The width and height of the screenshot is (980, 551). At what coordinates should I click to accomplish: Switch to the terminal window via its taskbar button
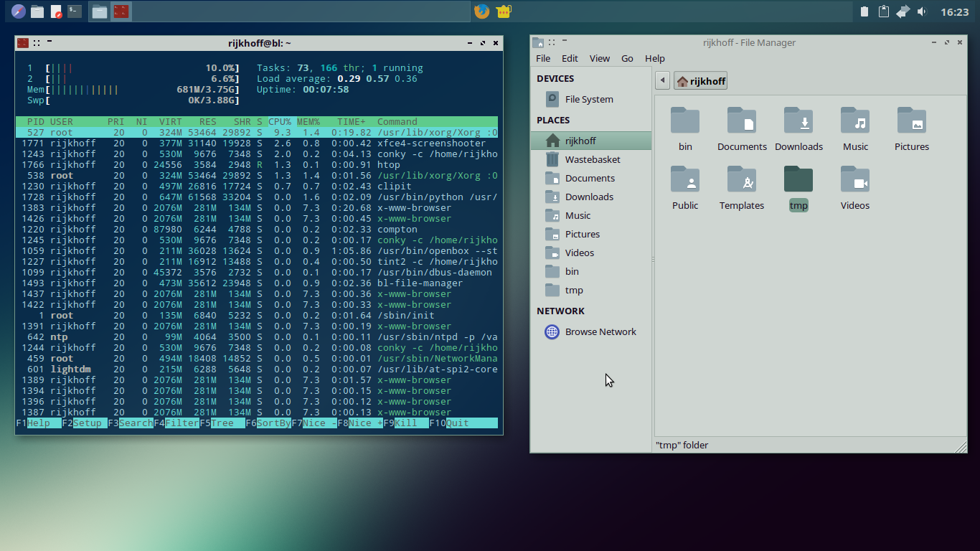point(121,11)
